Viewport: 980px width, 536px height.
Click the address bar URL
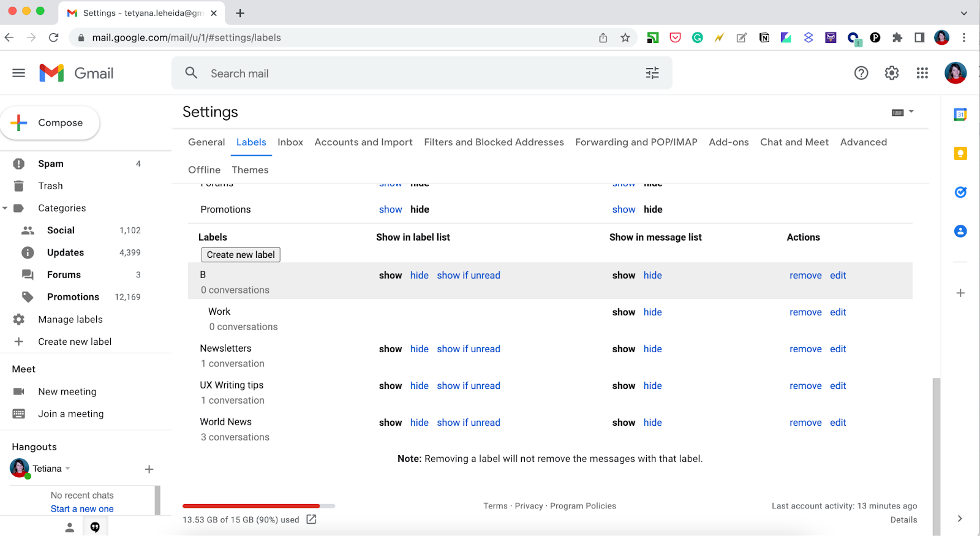point(186,38)
